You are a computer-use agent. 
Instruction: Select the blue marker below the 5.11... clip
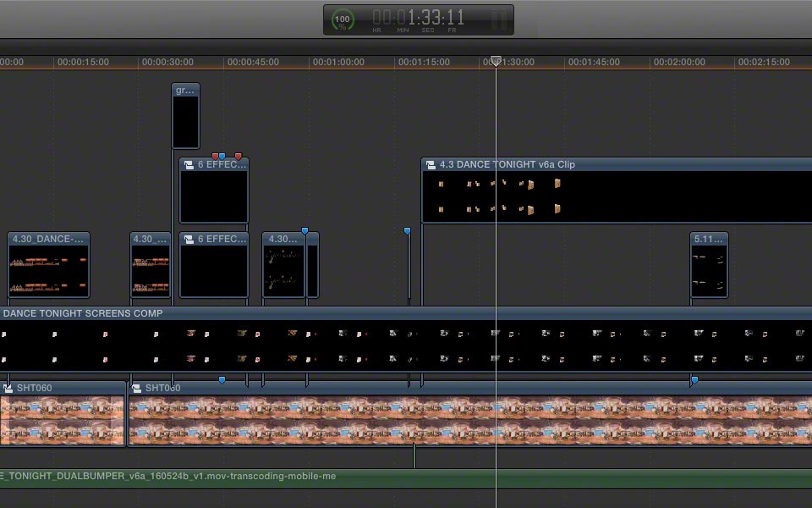coord(695,380)
